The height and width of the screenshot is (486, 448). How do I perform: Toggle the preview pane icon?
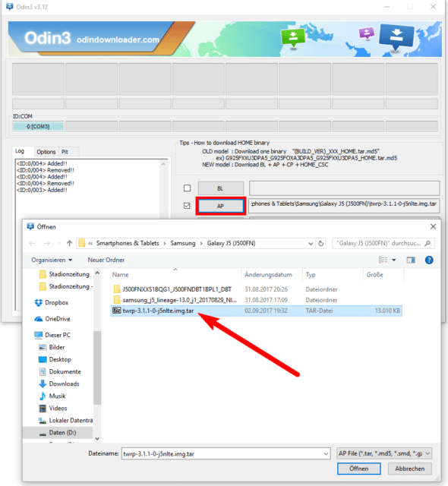[411, 260]
